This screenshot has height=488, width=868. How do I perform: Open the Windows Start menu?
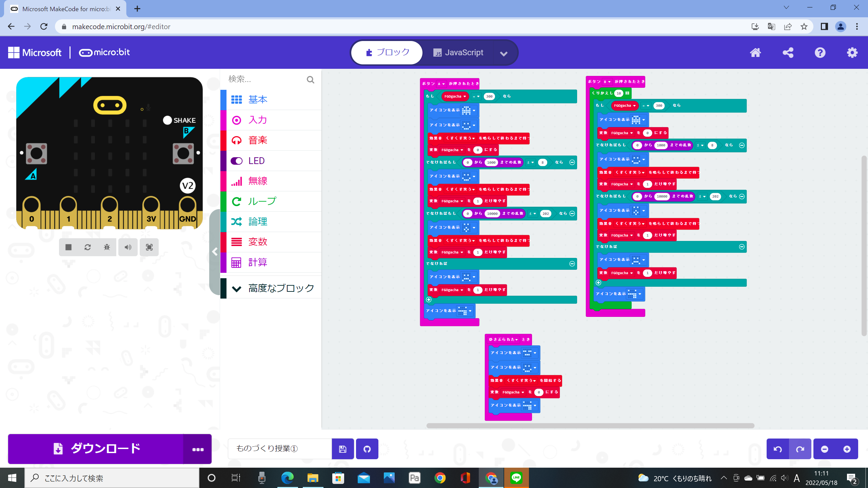tap(12, 478)
